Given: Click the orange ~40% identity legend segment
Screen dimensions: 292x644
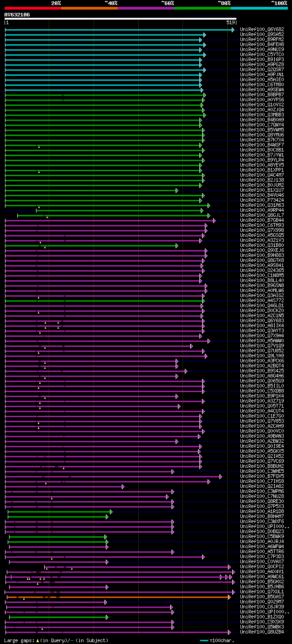Looking at the screenshot, I should tap(89, 8).
